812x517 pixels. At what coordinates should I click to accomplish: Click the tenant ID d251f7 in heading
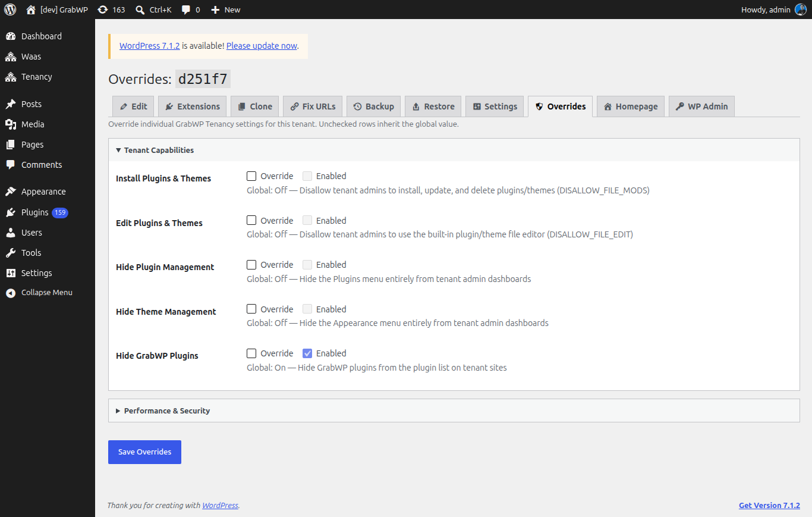203,79
